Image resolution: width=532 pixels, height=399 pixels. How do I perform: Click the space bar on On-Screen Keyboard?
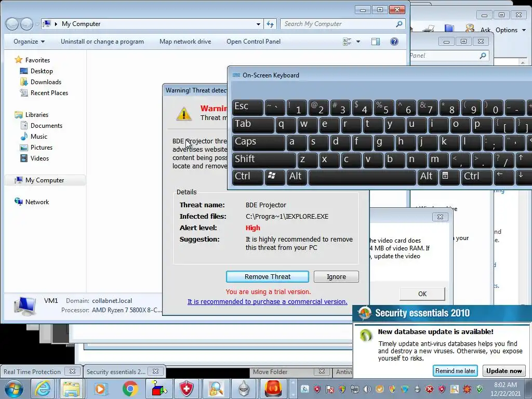(362, 177)
